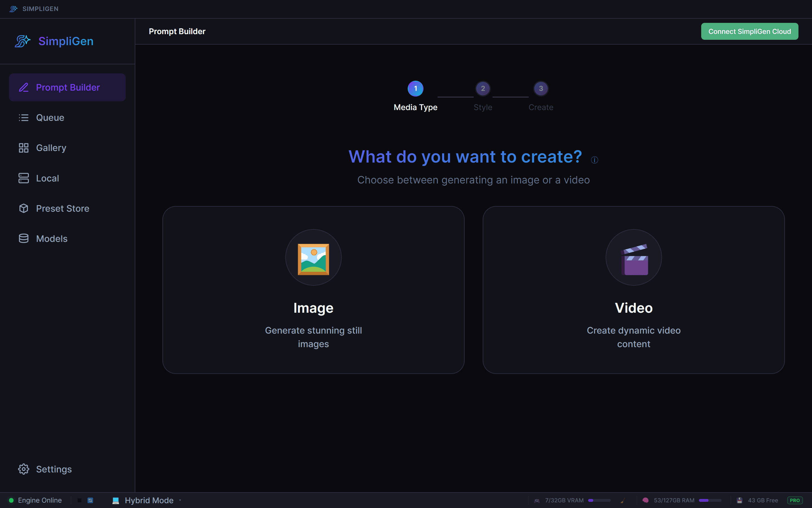Viewport: 812px width, 508px height.
Task: Open the Preset Store
Action: click(67, 208)
